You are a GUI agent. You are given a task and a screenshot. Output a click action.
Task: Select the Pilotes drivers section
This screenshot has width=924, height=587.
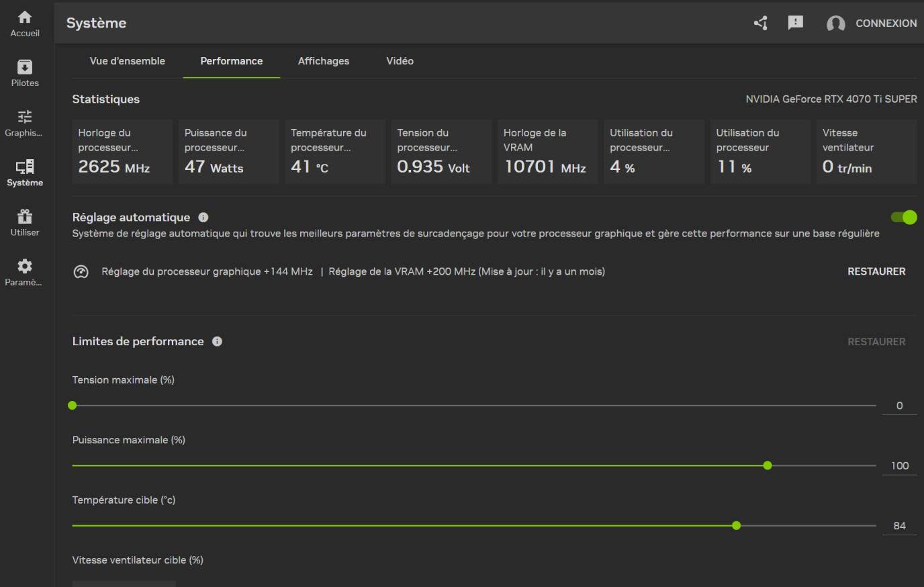click(24, 71)
